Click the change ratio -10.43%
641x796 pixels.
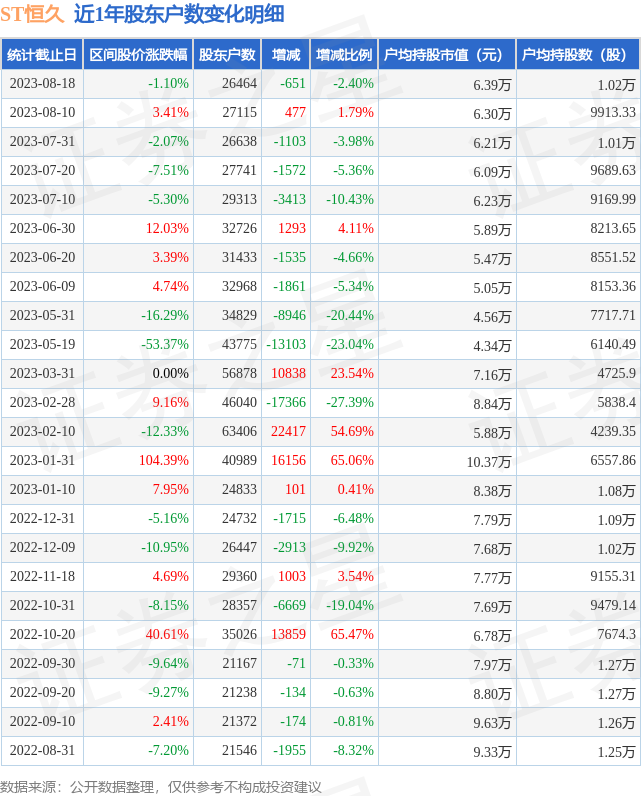coord(350,199)
